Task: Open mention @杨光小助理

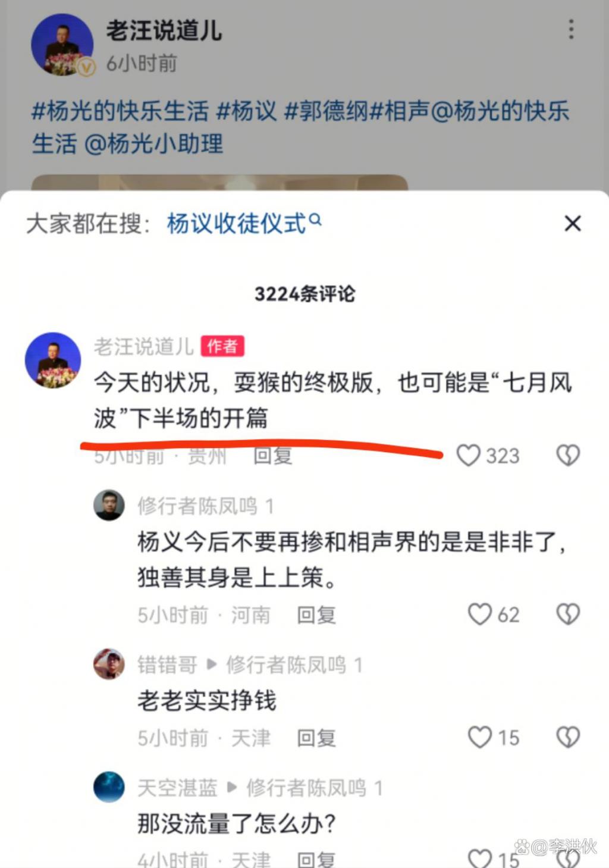Action: [x=154, y=144]
